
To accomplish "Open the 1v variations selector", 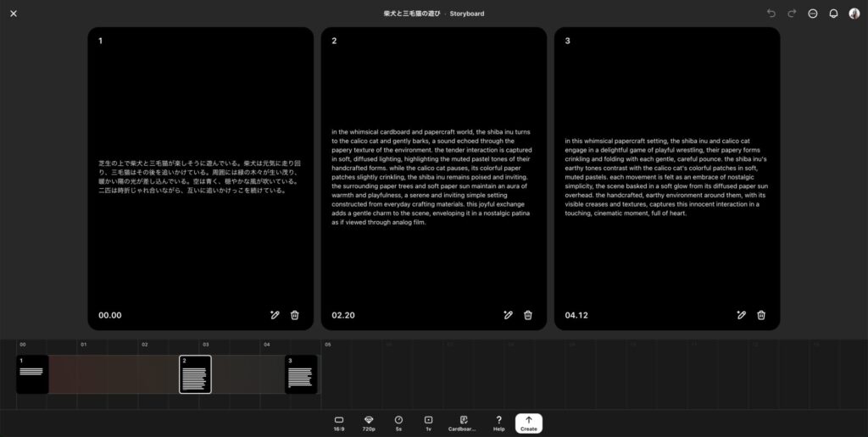I will (428, 423).
